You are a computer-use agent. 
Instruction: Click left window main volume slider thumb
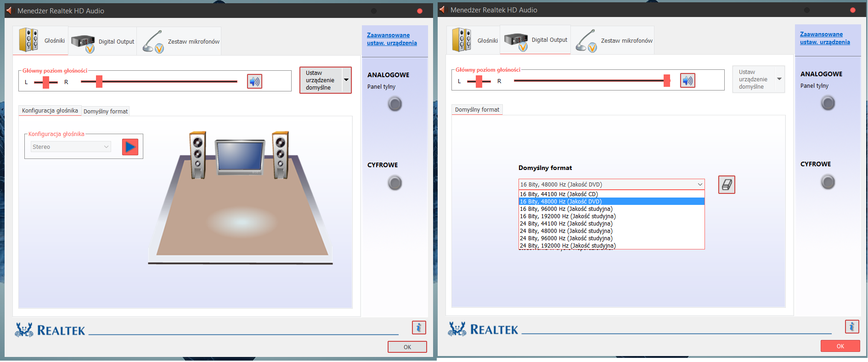pos(99,82)
